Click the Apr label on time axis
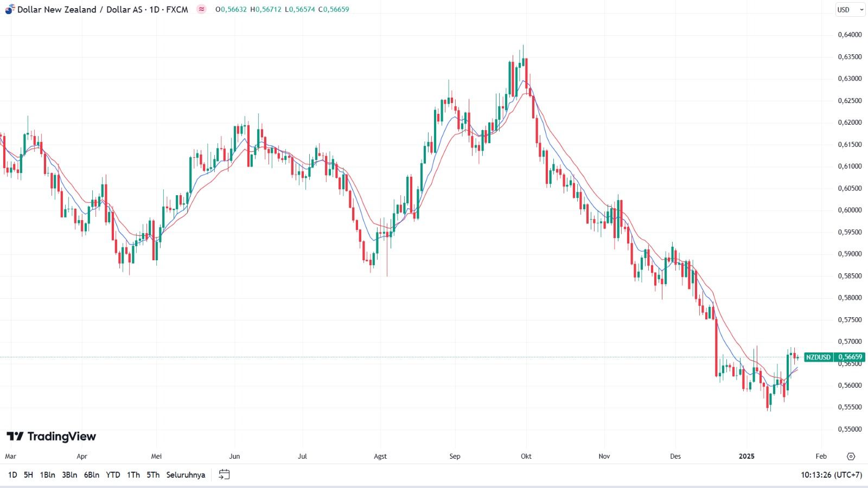The width and height of the screenshot is (868, 488). click(82, 457)
